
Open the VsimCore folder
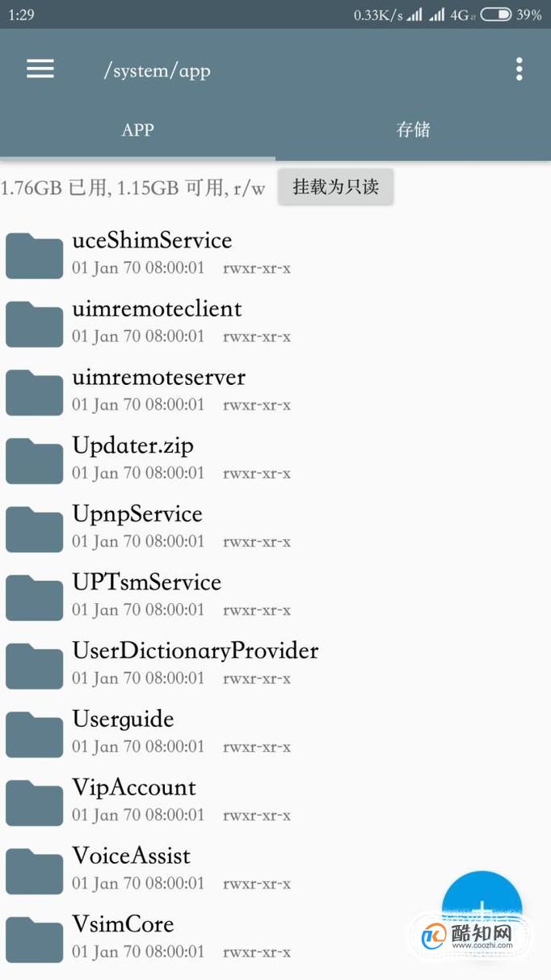[275, 938]
